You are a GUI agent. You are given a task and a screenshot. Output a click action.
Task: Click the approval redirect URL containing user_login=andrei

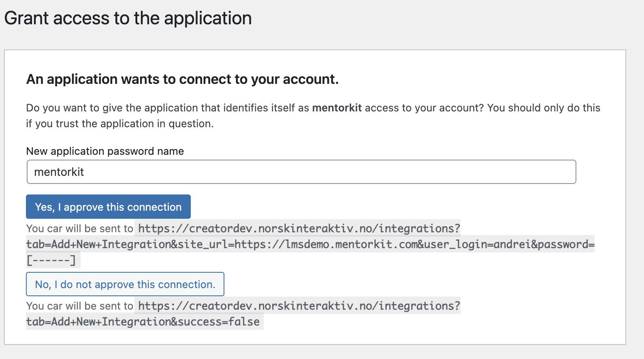[310, 244]
